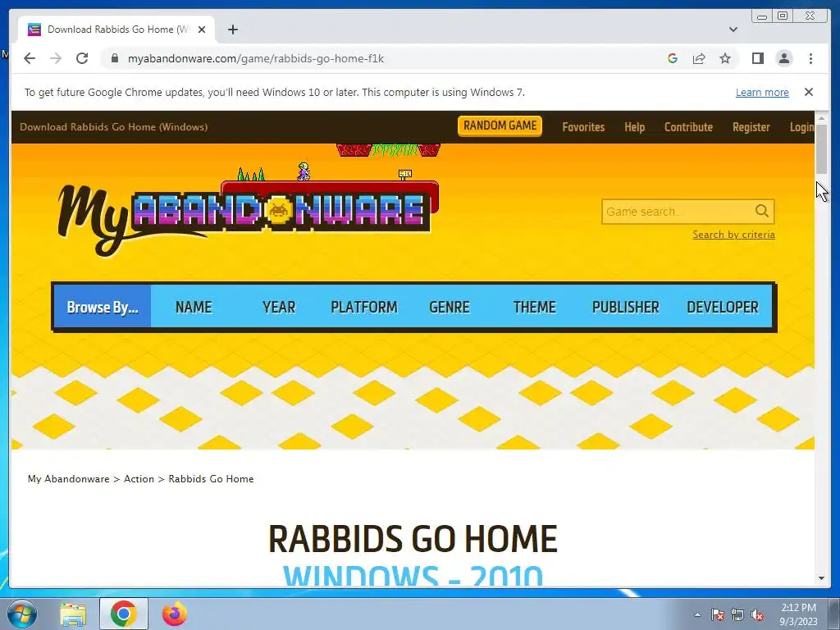
Task: Browse games by NAME
Action: (194, 307)
